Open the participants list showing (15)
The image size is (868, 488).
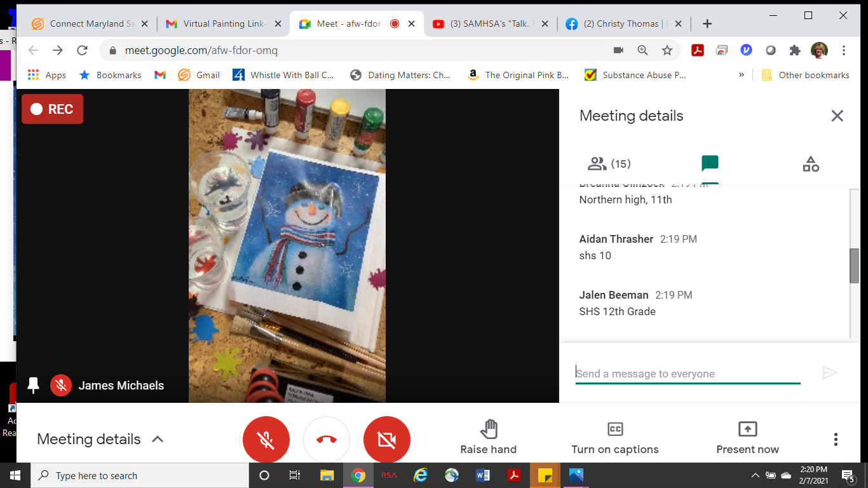[x=609, y=164]
